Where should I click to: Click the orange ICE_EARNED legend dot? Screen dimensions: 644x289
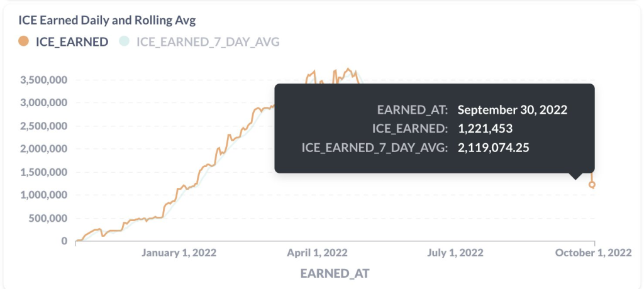(x=24, y=41)
